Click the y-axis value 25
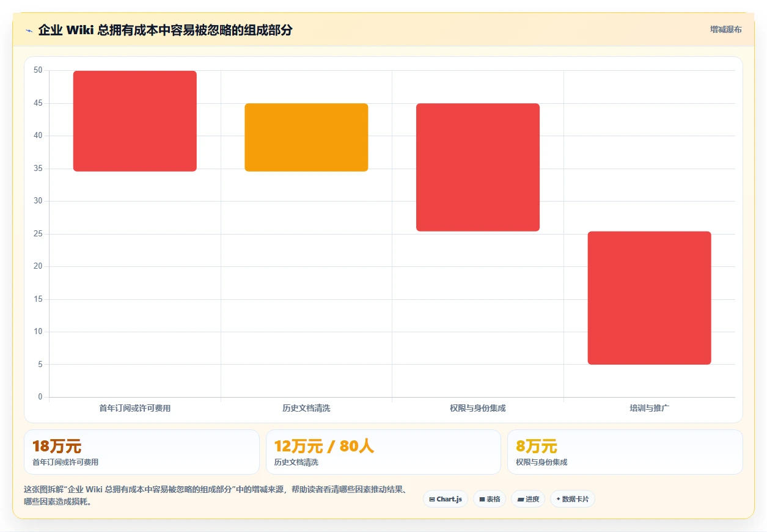Image resolution: width=767 pixels, height=532 pixels. [38, 234]
